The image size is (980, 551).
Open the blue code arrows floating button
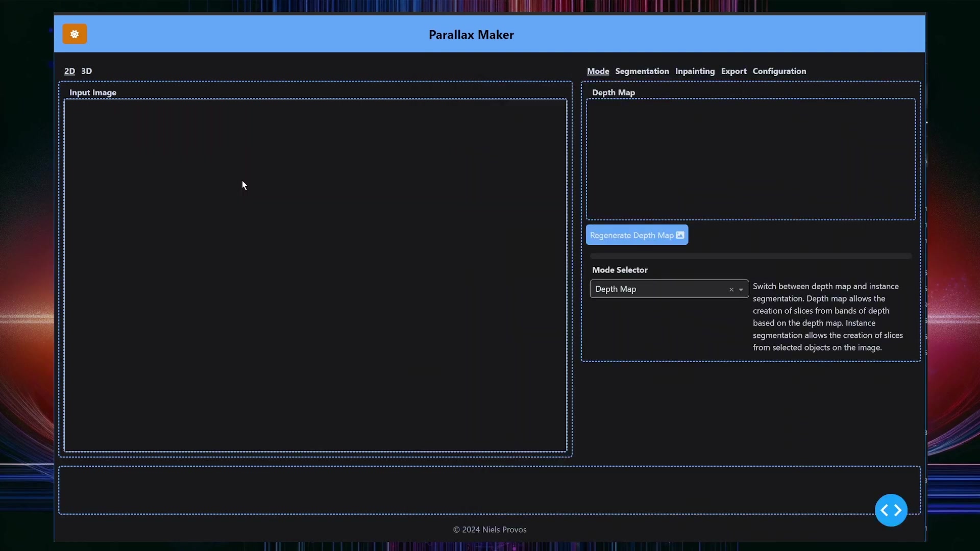pyautogui.click(x=891, y=510)
